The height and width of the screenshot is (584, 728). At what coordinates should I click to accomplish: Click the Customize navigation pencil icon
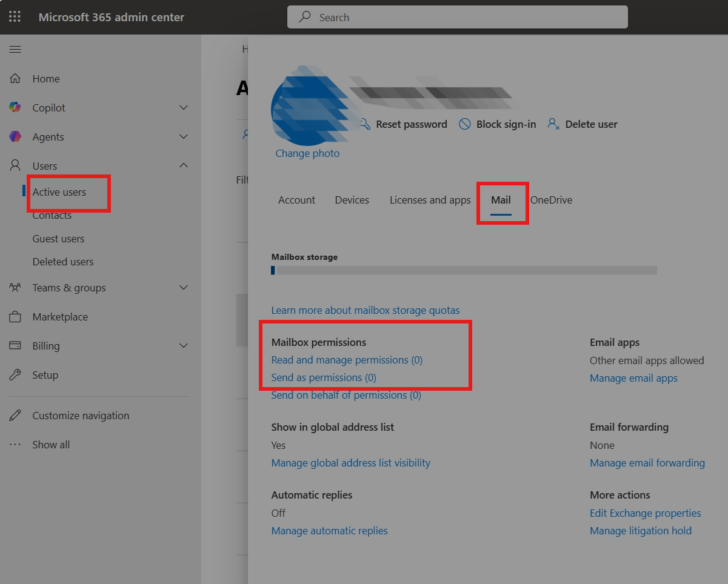tap(15, 416)
